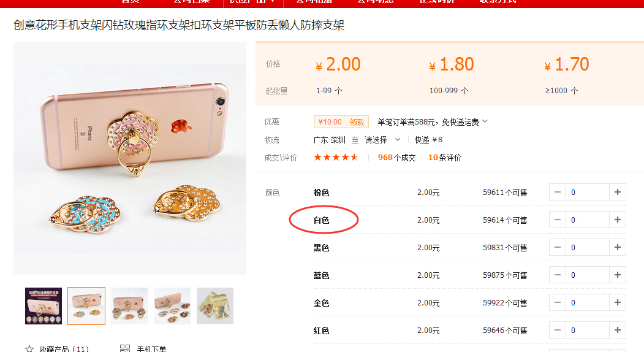Click plus icon for 红色 row
The image size is (644, 352).
tap(617, 330)
